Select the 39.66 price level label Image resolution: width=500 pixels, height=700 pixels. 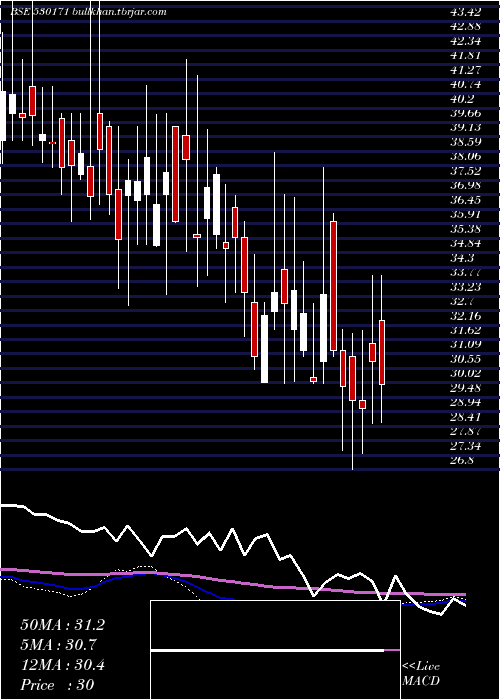click(466, 113)
